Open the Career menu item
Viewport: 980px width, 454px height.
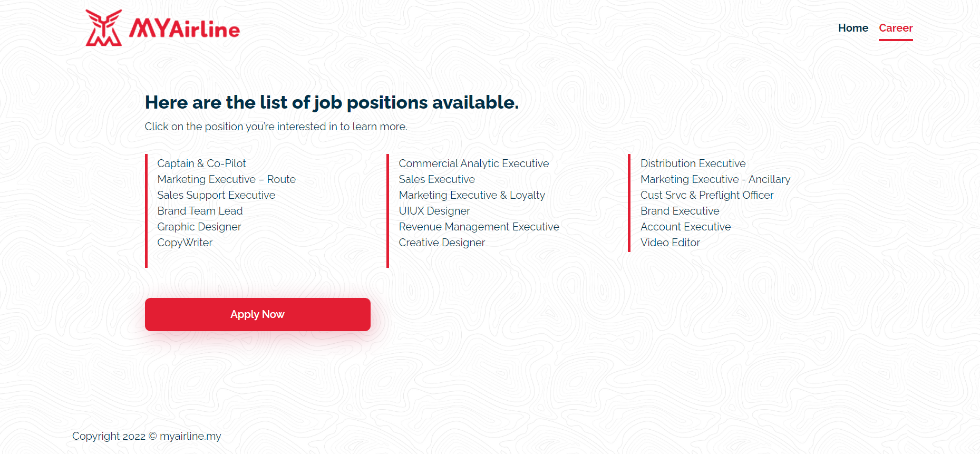[x=896, y=28]
